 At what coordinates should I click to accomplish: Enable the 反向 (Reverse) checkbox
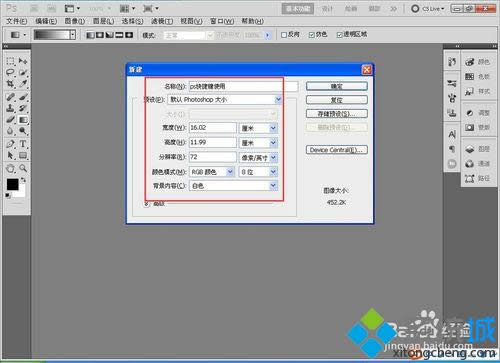click(284, 35)
